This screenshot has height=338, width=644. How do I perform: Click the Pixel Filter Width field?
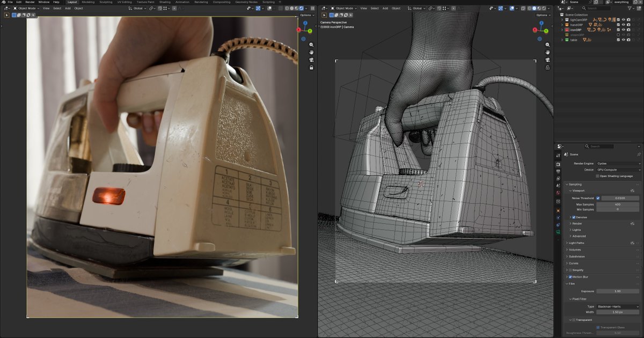pos(617,312)
